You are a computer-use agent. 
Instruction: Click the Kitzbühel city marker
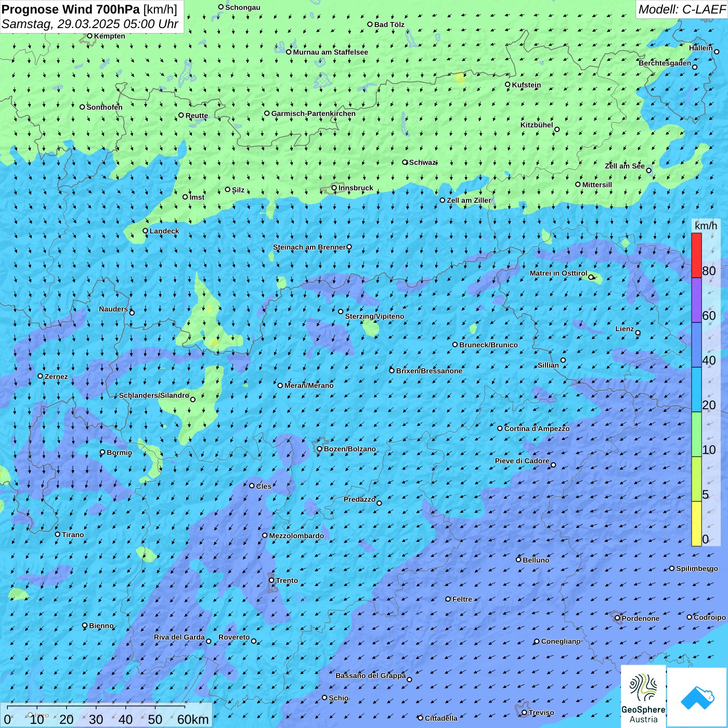click(557, 129)
